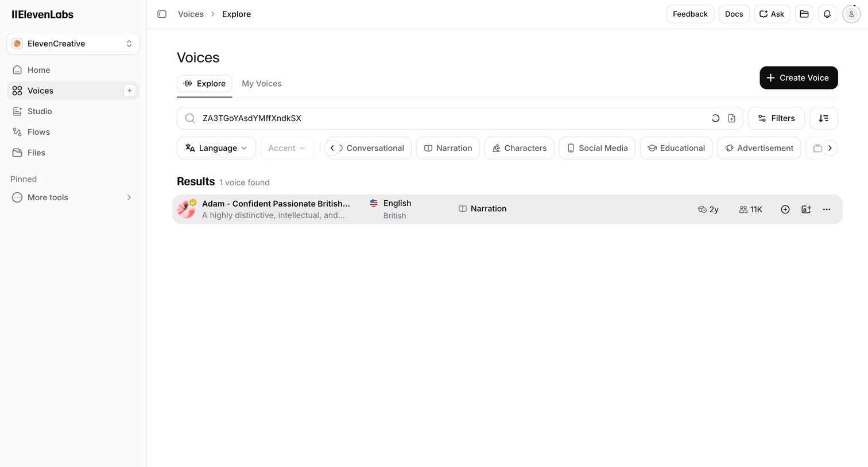868x467 pixels.
Task: Click the Voices breadcrumb link
Action: (191, 14)
